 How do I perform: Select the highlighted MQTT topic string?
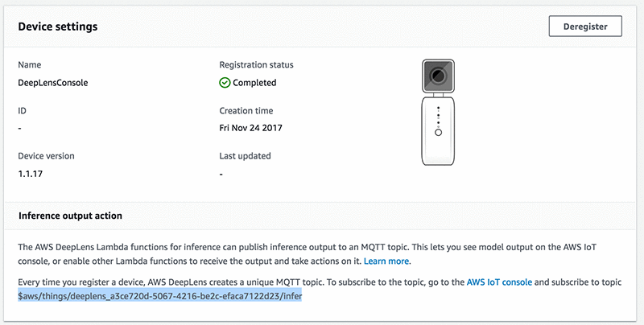coord(159,297)
